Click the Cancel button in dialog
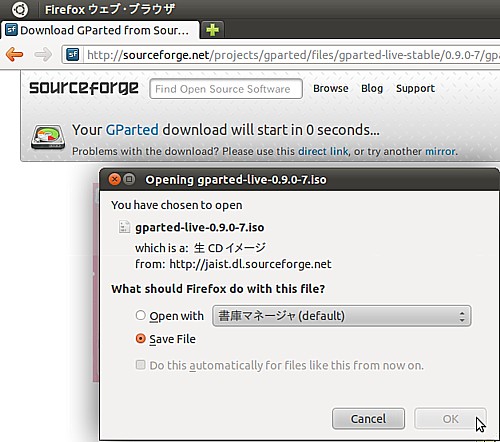The image size is (500, 442). (368, 419)
